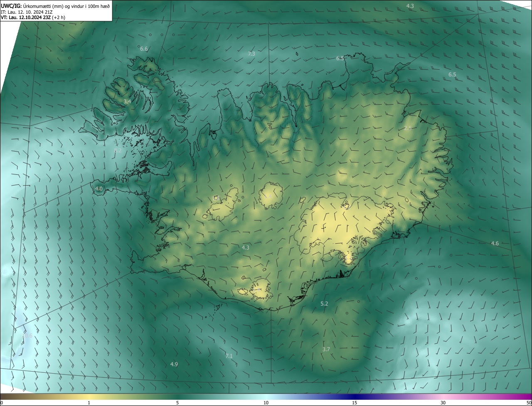Image resolution: width=532 pixels, height=406 pixels.
Task: Click the 3.7 value label on the map
Action: click(x=326, y=349)
